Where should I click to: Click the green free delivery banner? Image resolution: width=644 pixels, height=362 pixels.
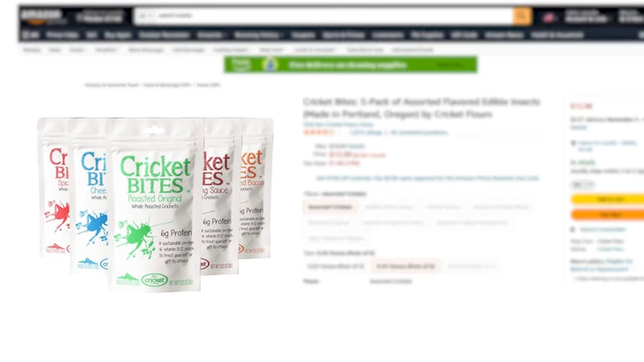pos(351,65)
